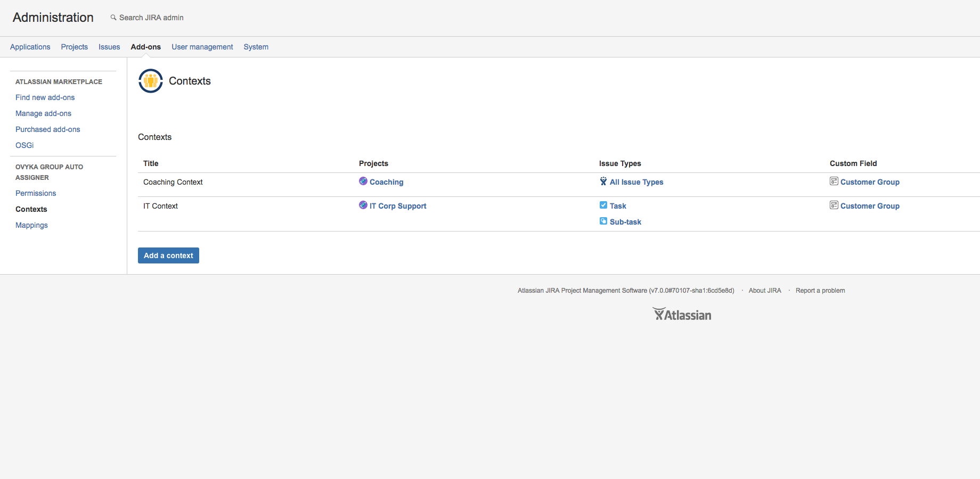Viewport: 980px width, 479px height.
Task: Click the custom field icon in the Coaching Context row
Action: [x=834, y=181]
